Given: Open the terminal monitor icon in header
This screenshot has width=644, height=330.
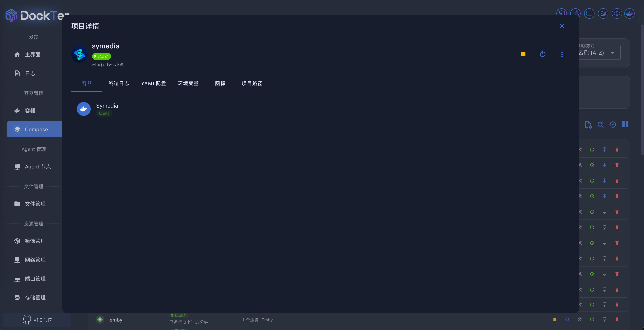Looking at the screenshot, I should click(589, 13).
